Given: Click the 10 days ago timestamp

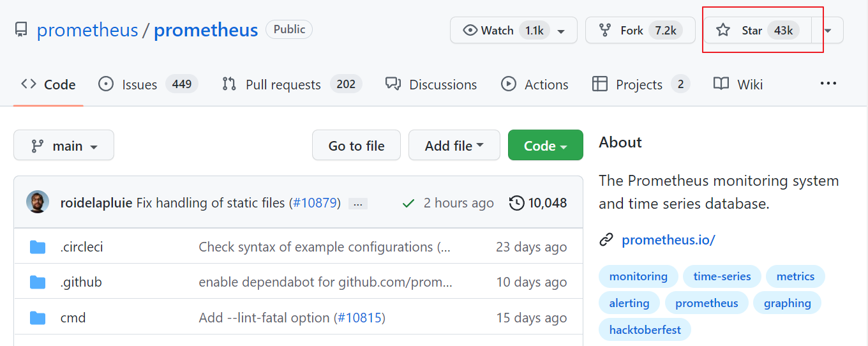Looking at the screenshot, I should 531,282.
